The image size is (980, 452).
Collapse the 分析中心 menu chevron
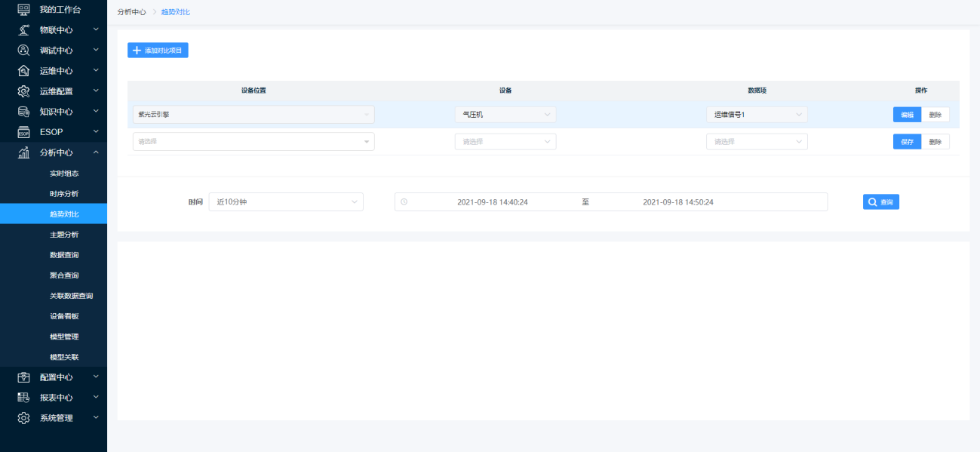click(x=96, y=152)
